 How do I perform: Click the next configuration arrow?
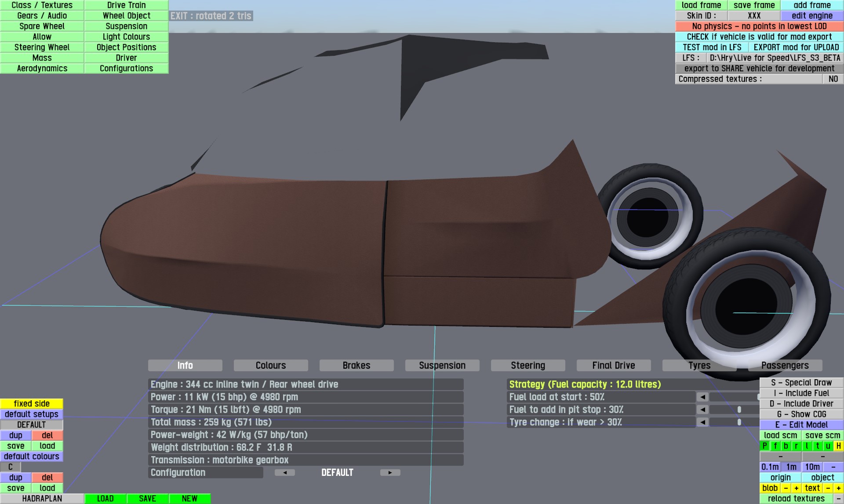click(390, 473)
